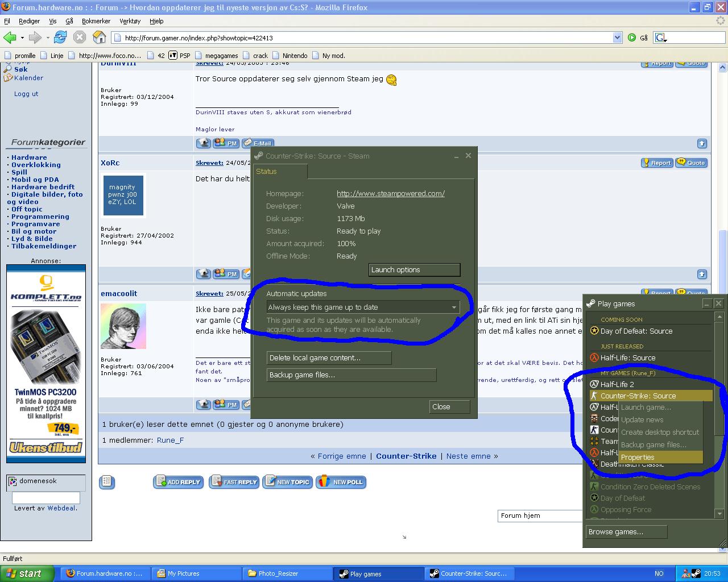Open the steampowered.com homepage link

point(391,193)
